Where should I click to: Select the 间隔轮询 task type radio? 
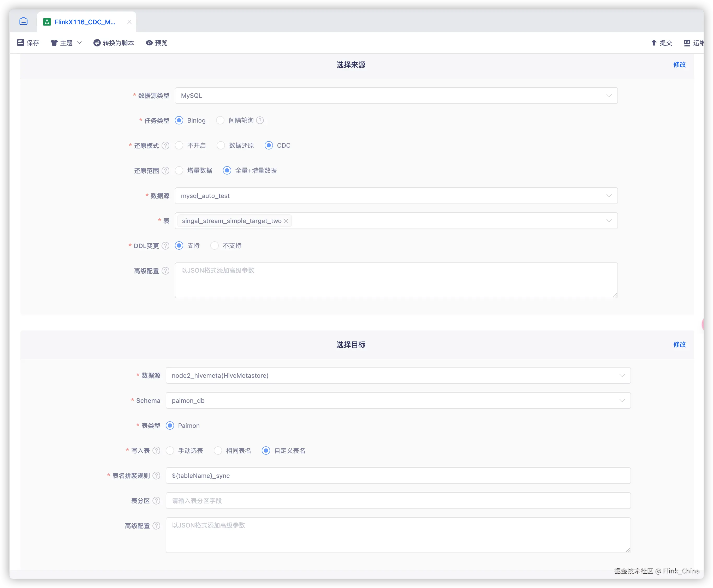tap(220, 121)
